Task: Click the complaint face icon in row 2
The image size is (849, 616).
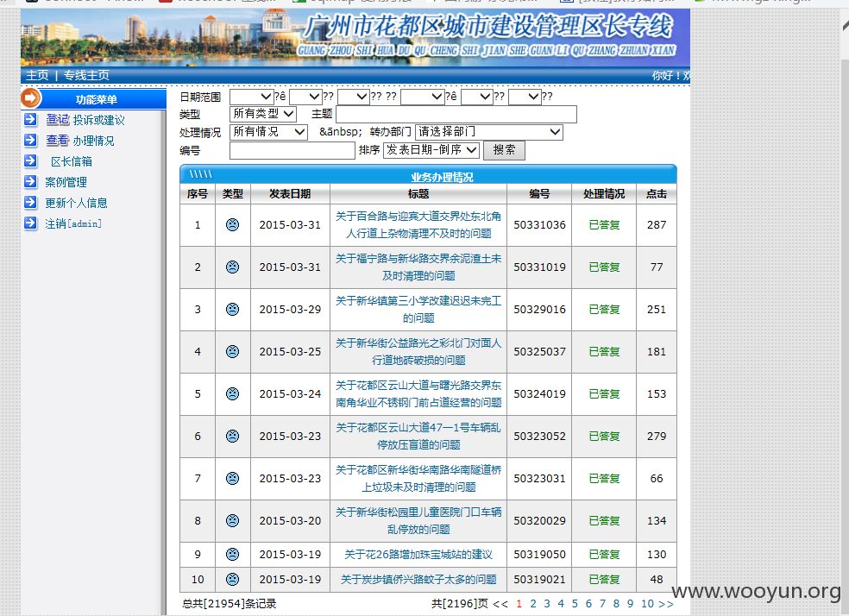Action: tap(232, 267)
